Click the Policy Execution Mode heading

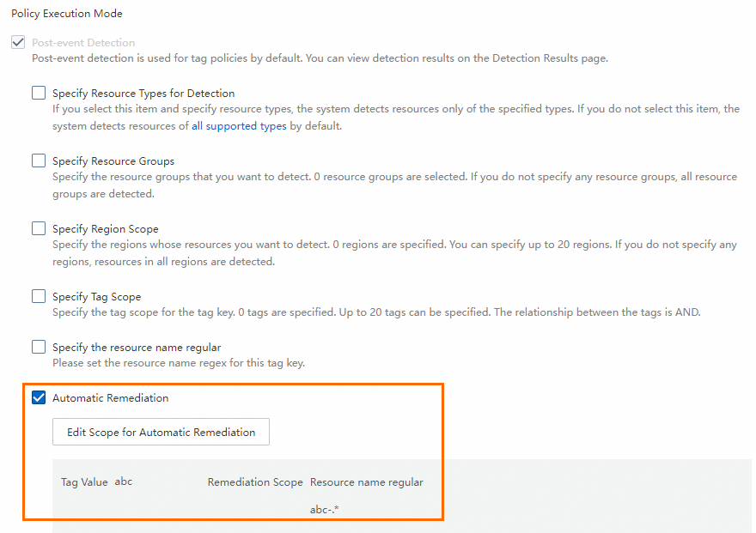(67, 14)
